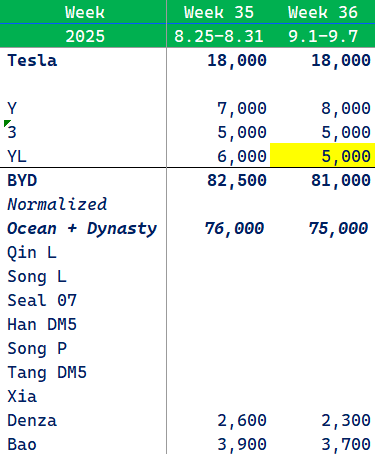This screenshot has width=375, height=454.
Task: Select Week 35 value 5,000 for model 3
Action: (242, 132)
